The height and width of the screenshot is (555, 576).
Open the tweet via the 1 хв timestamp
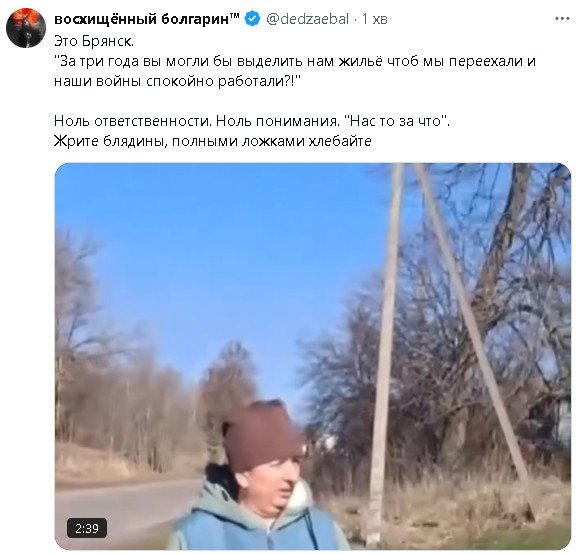click(x=375, y=19)
